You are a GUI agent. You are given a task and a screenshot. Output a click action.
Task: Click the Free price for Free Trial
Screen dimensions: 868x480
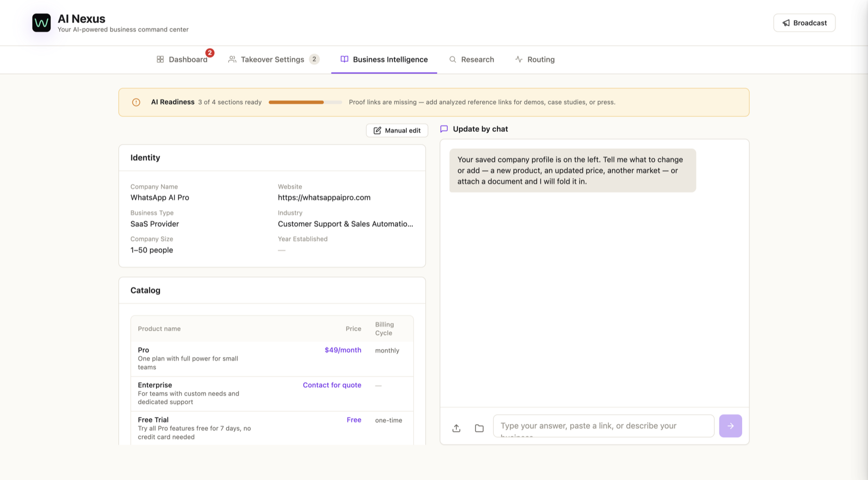(354, 420)
